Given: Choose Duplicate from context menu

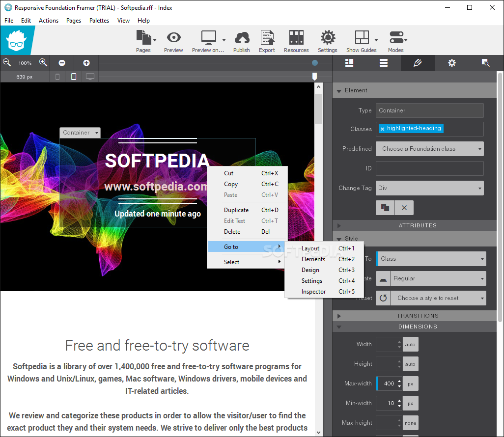Looking at the screenshot, I should point(247,210).
